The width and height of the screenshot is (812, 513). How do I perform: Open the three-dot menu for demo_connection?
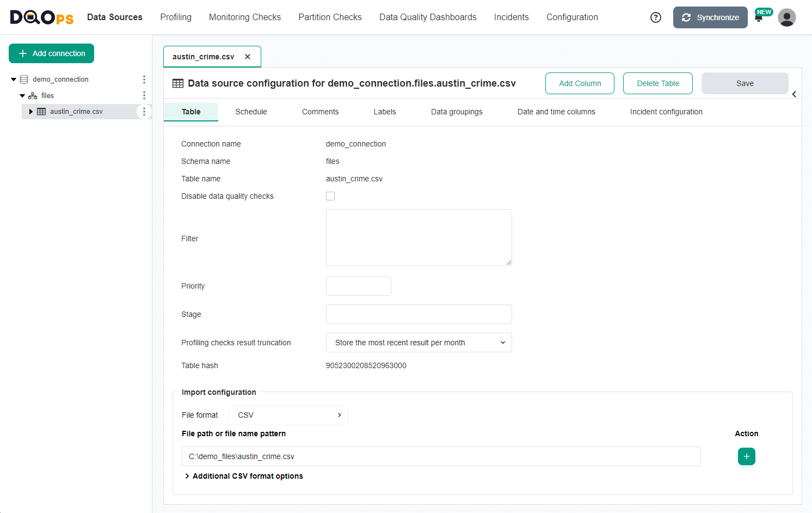[x=144, y=79]
